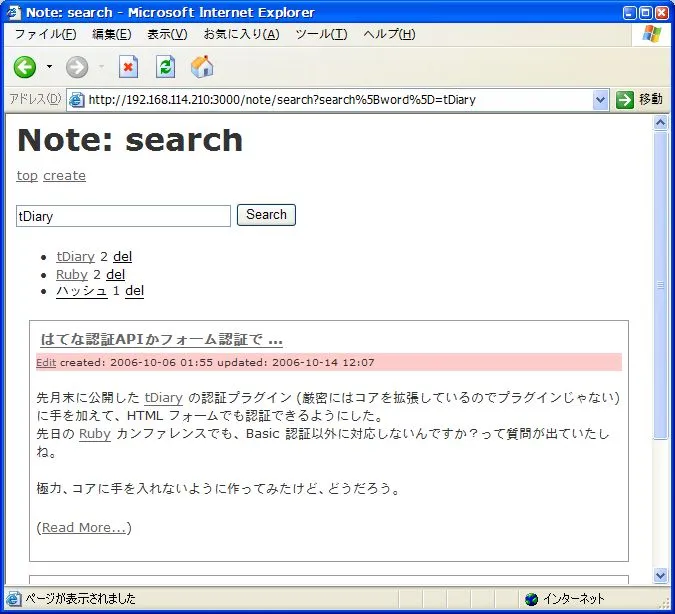Stop loading with the red X page icon
The image size is (675, 614).
(x=128, y=67)
